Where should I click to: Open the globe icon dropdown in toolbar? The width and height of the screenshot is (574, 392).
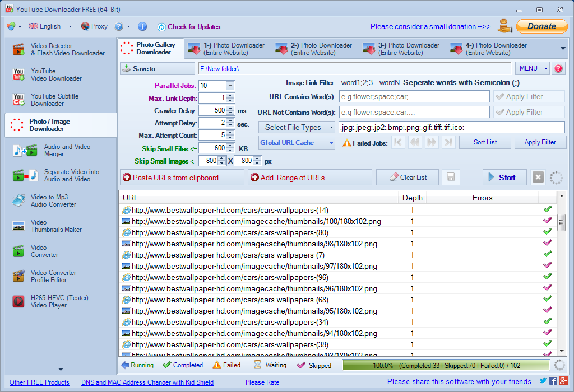point(20,26)
